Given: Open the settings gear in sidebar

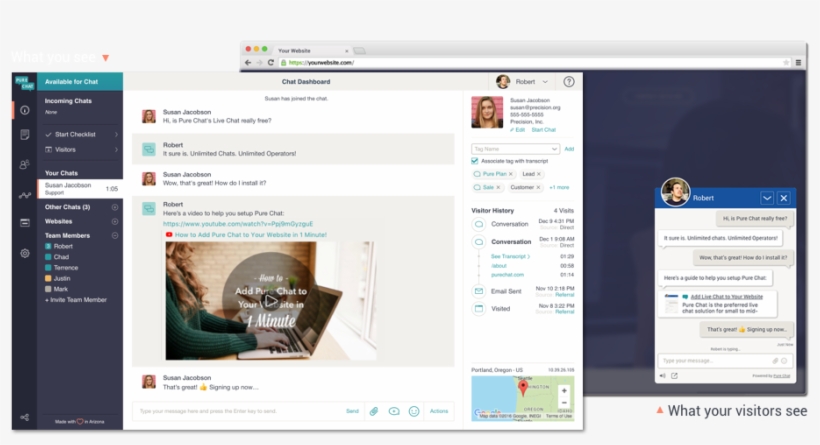Looking at the screenshot, I should coord(25,253).
